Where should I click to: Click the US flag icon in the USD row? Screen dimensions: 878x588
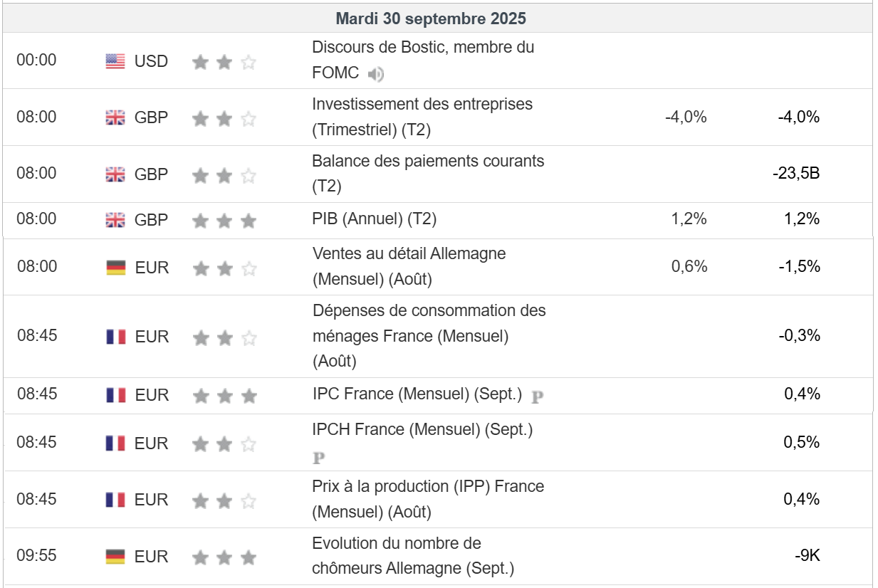coord(115,61)
